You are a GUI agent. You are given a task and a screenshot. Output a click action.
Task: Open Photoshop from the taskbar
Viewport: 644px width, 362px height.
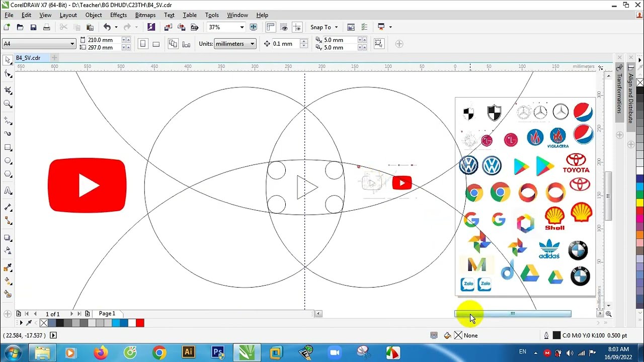pos(218,352)
